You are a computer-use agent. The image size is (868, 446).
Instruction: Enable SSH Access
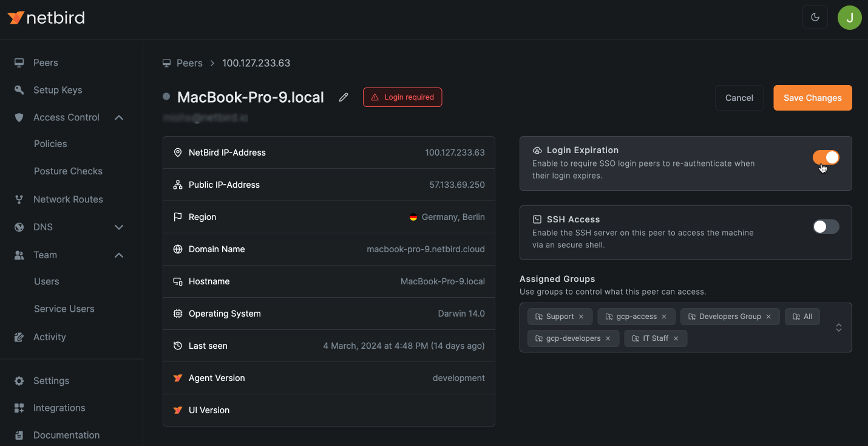click(x=826, y=226)
